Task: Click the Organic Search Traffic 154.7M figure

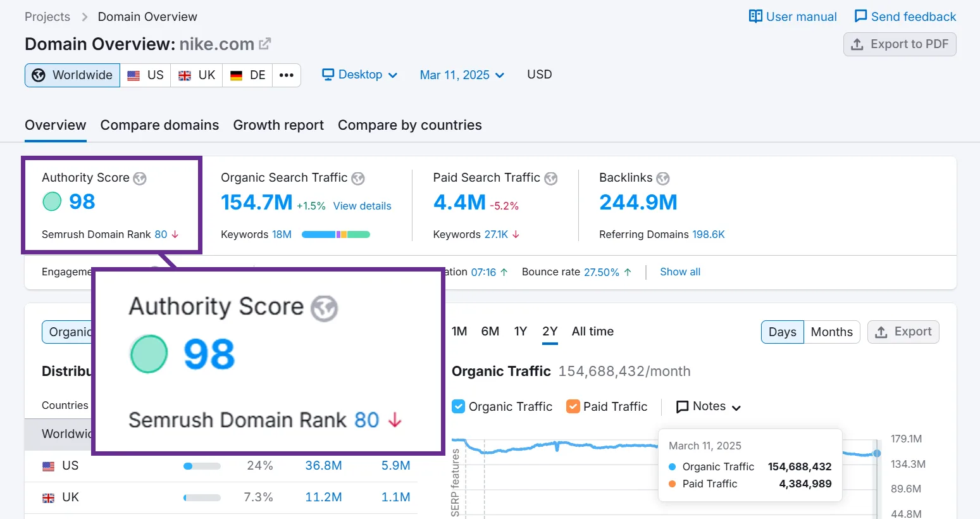Action: pyautogui.click(x=257, y=203)
